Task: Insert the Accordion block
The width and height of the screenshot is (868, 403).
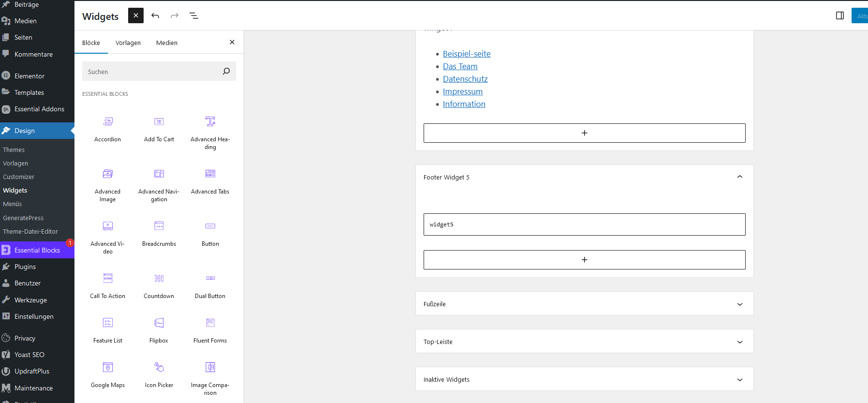Action: click(107, 129)
